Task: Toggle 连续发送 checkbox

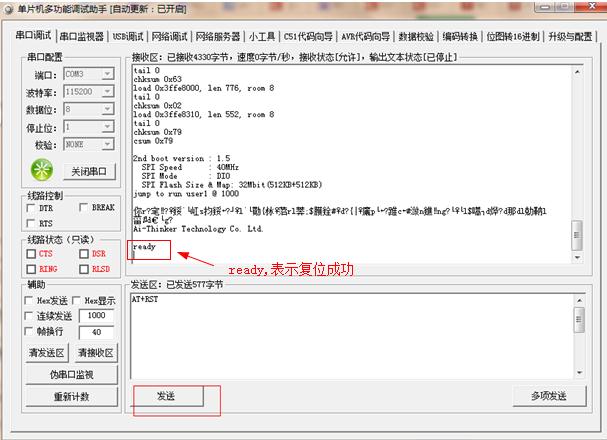Action: coord(28,316)
